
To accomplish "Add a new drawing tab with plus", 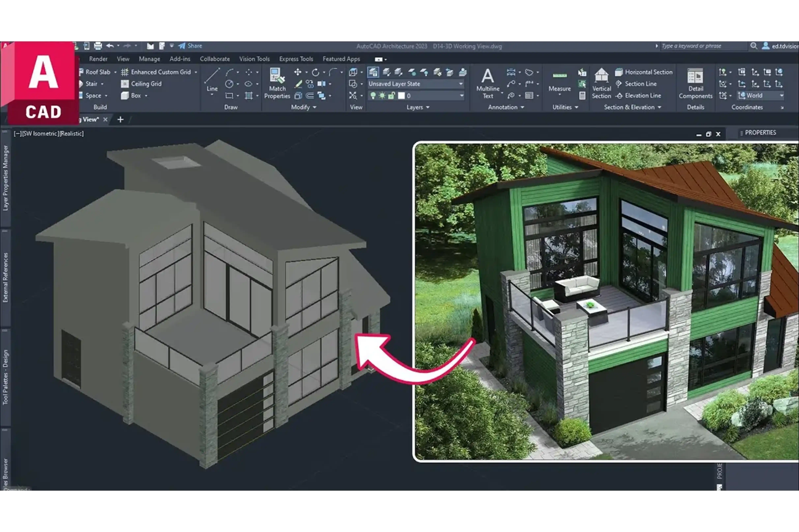I will tap(120, 119).
